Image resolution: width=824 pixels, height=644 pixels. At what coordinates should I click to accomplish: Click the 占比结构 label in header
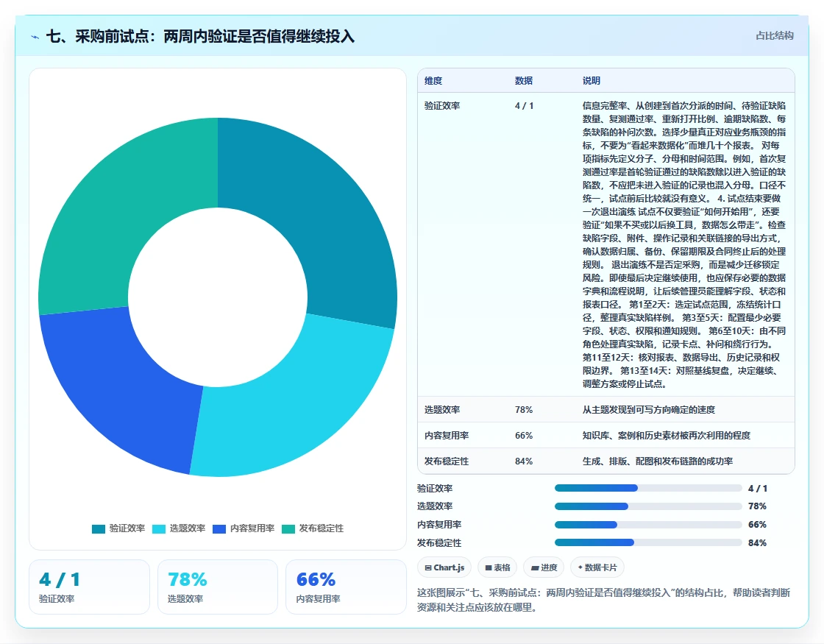coord(774,36)
